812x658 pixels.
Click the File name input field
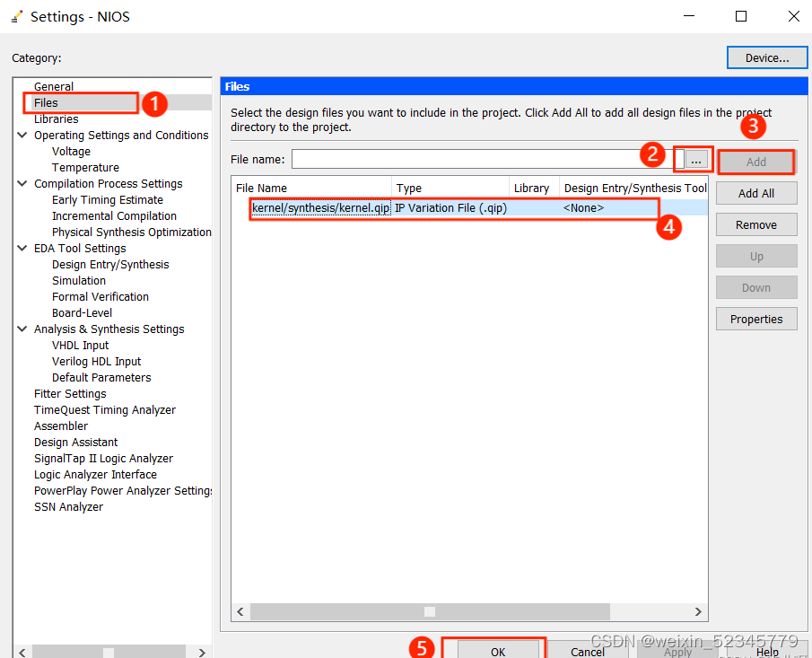(487, 159)
